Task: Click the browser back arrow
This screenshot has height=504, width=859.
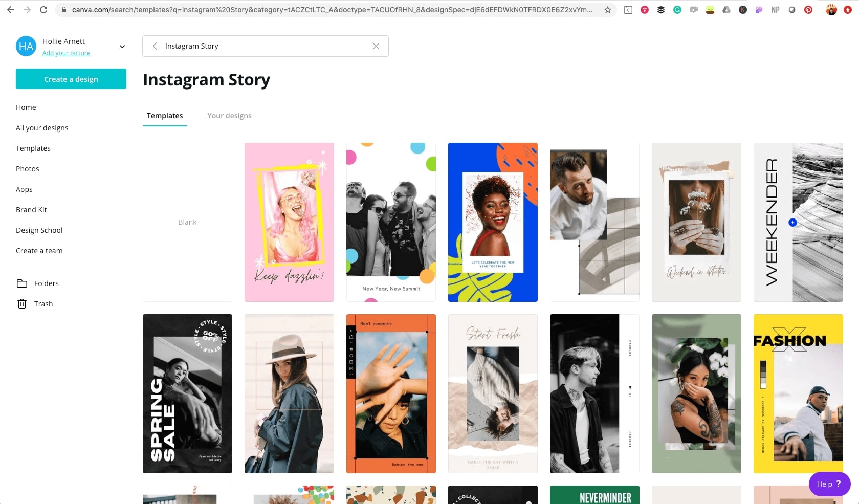Action: click(x=11, y=10)
